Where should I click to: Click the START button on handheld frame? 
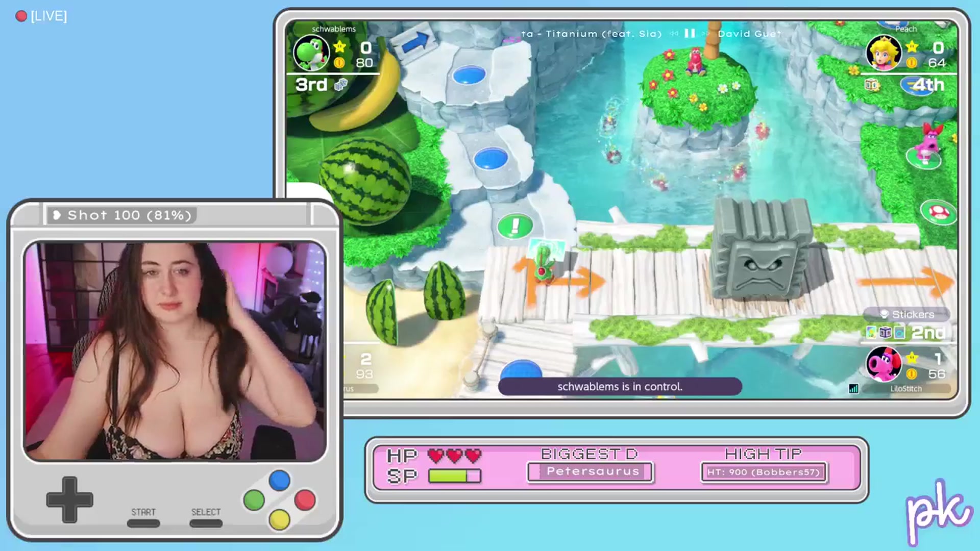[x=143, y=523]
